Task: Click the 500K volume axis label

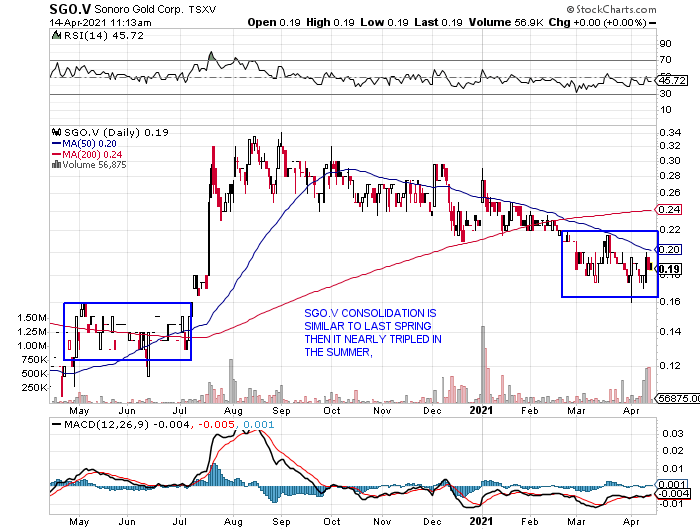Action: [34, 373]
